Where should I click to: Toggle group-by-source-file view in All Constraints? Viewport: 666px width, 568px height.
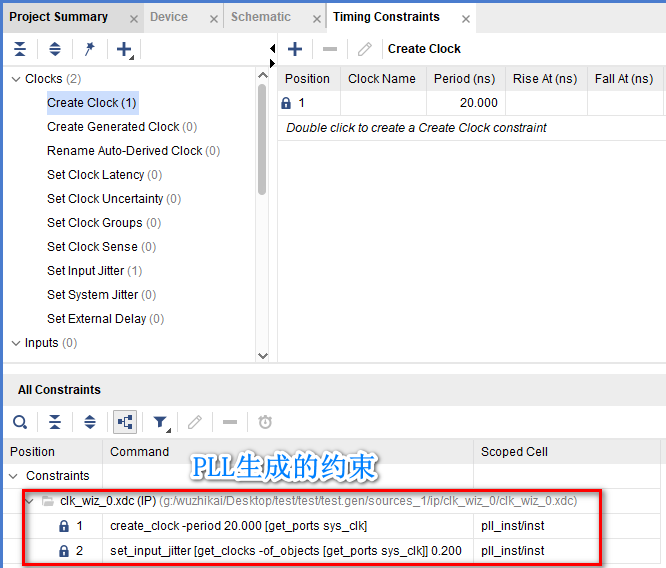click(125, 422)
